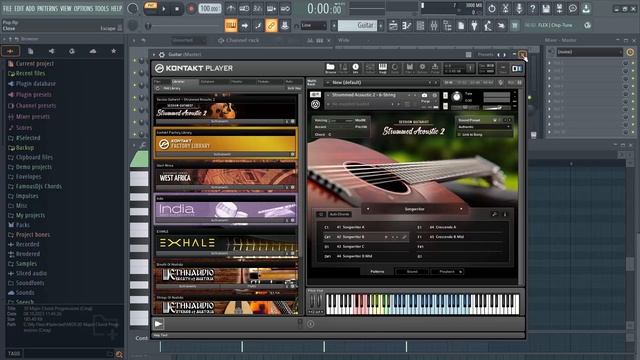Adjust the Kontakt Tune knob

point(457,97)
